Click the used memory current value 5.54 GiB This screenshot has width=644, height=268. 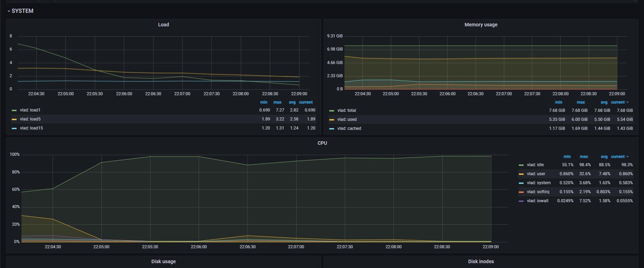pos(625,119)
